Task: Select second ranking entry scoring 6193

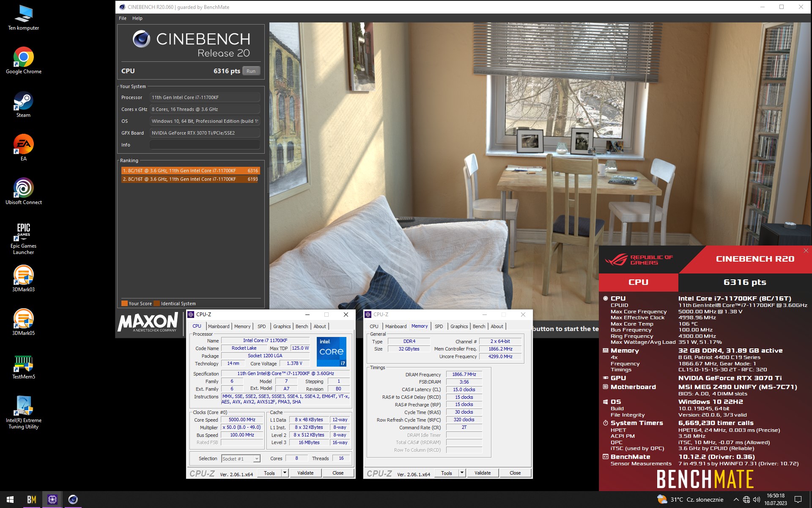Action: tap(190, 179)
